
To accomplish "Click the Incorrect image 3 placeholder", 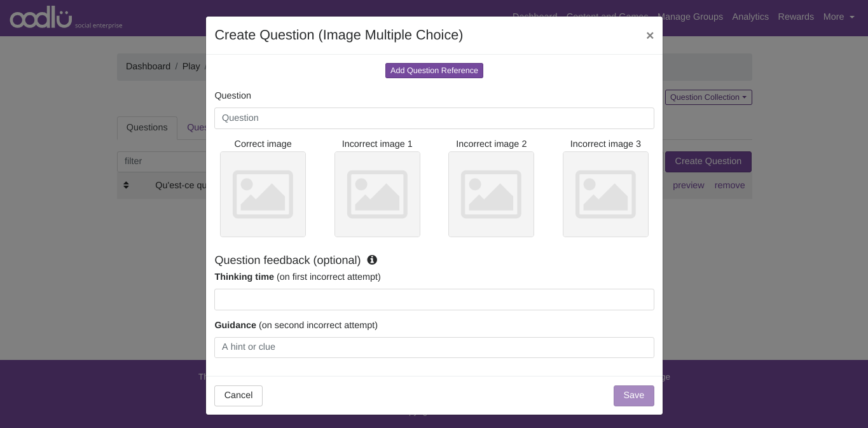I will click(605, 194).
